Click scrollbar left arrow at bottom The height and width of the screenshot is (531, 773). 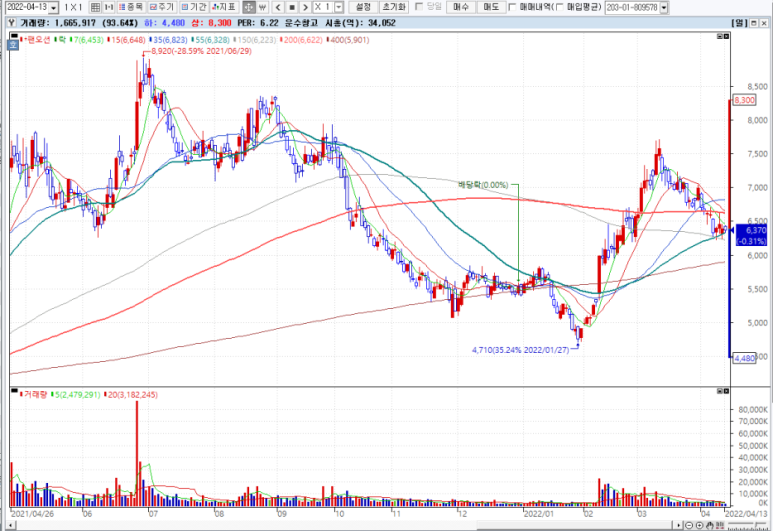[10, 526]
